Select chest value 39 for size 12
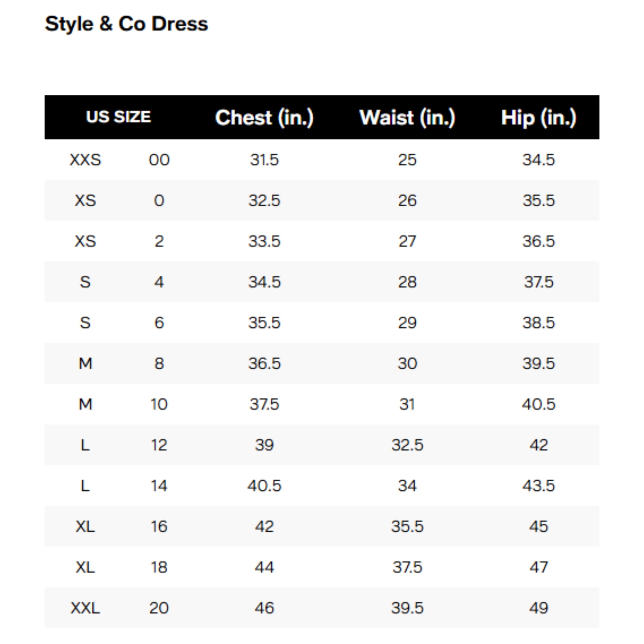The width and height of the screenshot is (644, 644). 264,445
